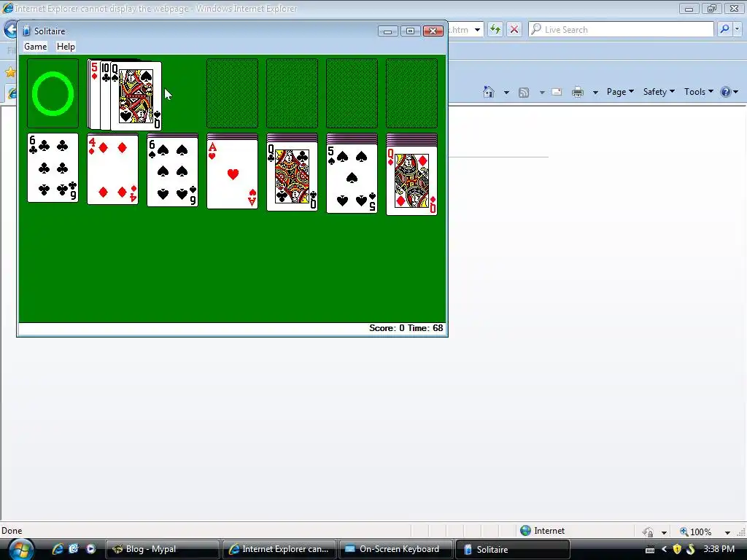The height and width of the screenshot is (560, 747).
Task: Click the security shield tray icon
Action: click(x=677, y=550)
